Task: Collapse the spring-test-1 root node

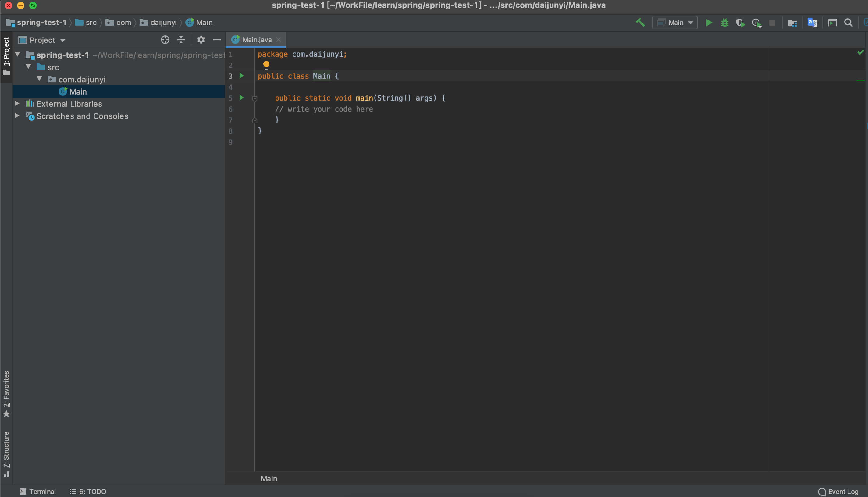Action: [17, 54]
